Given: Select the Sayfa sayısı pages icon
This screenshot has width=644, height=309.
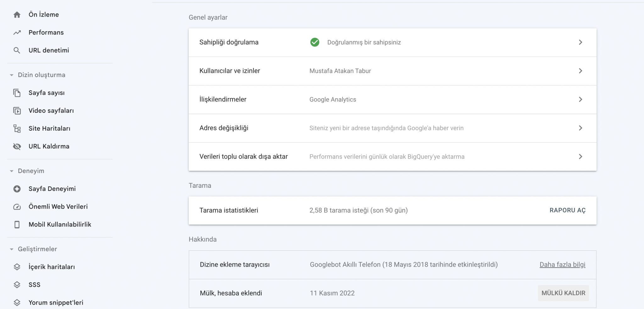Looking at the screenshot, I should point(17,93).
